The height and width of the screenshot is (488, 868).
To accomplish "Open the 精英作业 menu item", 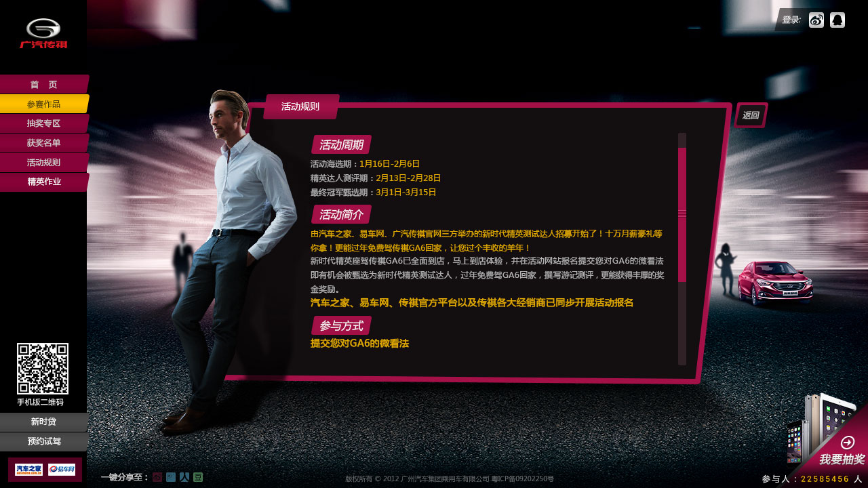I will (x=44, y=182).
